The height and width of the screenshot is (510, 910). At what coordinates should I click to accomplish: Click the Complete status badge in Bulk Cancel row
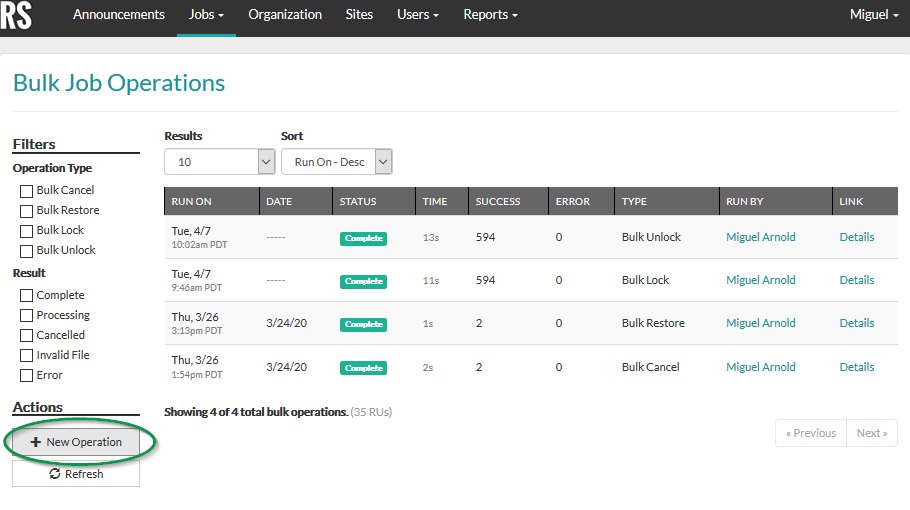(x=363, y=368)
